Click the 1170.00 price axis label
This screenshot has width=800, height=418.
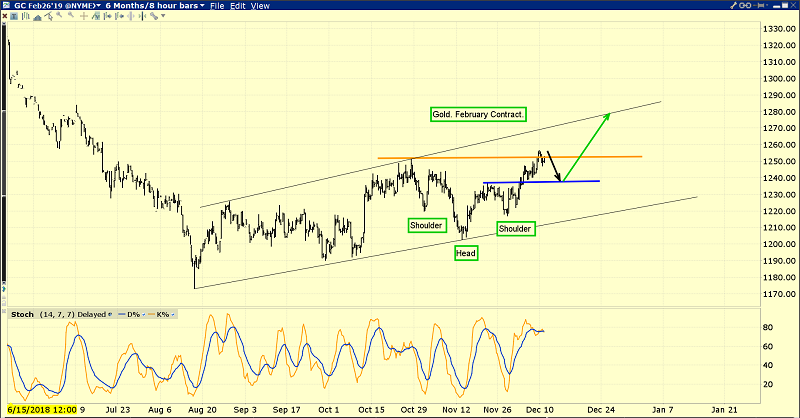(x=780, y=294)
